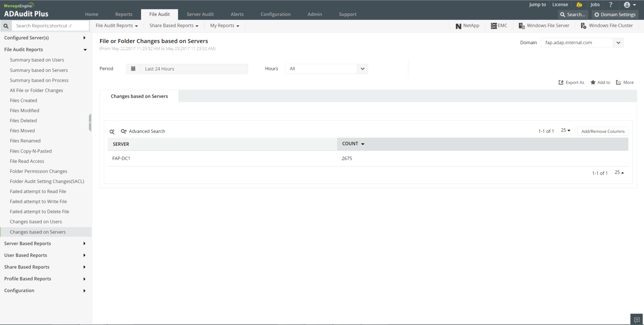Click the Add to star icon
This screenshot has width=644, height=325.
pyautogui.click(x=593, y=83)
